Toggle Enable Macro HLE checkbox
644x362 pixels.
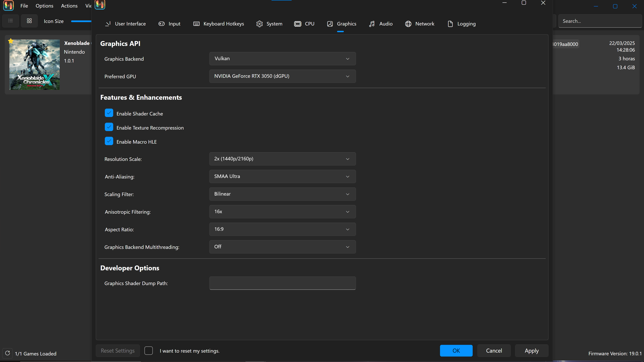click(x=109, y=141)
